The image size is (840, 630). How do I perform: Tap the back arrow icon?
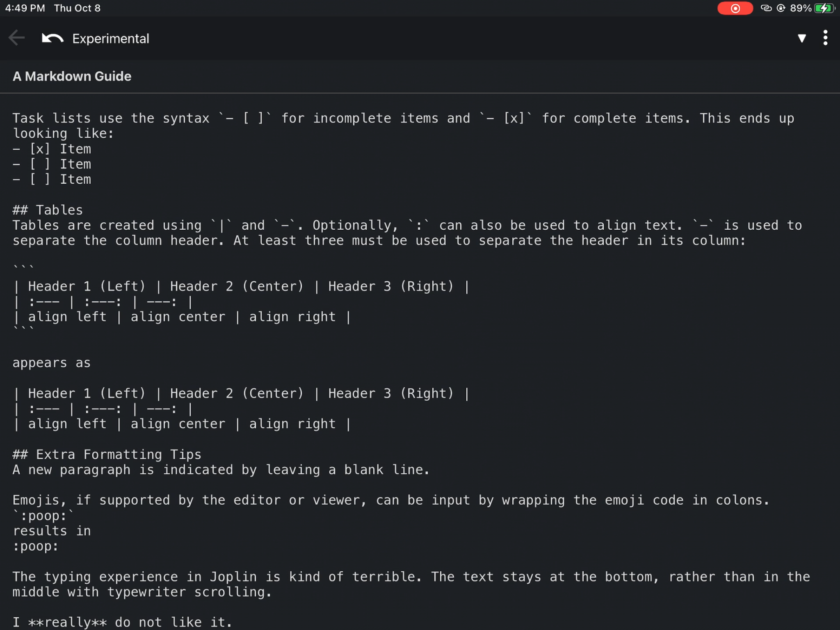pos(16,38)
